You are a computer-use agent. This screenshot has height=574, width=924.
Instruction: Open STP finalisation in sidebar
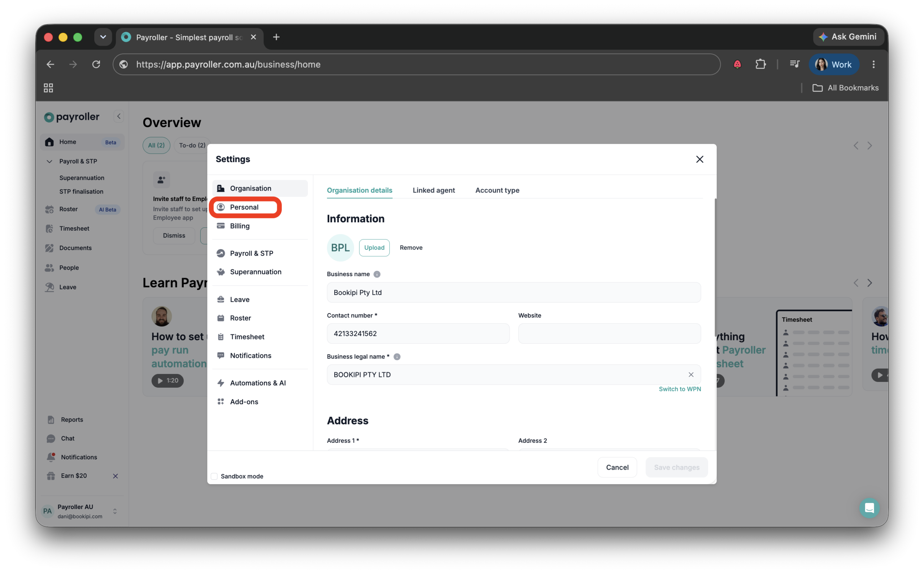click(x=81, y=192)
